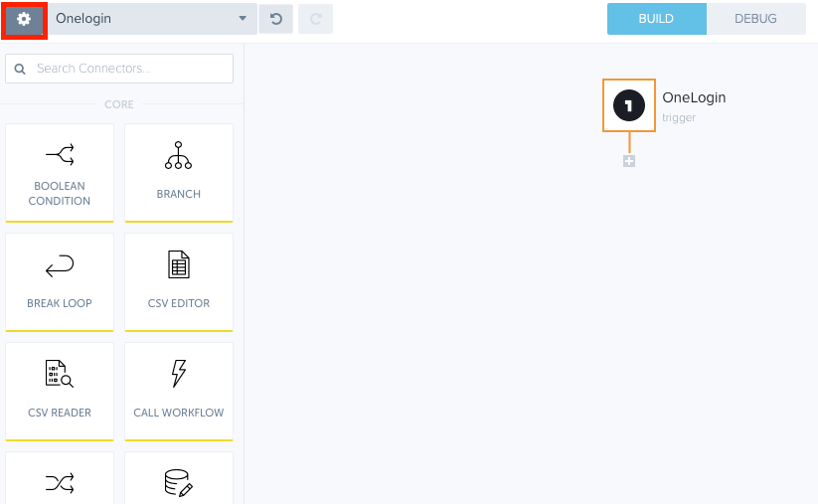
Task: Add a step below the OneLogin trigger
Action: pos(629,161)
